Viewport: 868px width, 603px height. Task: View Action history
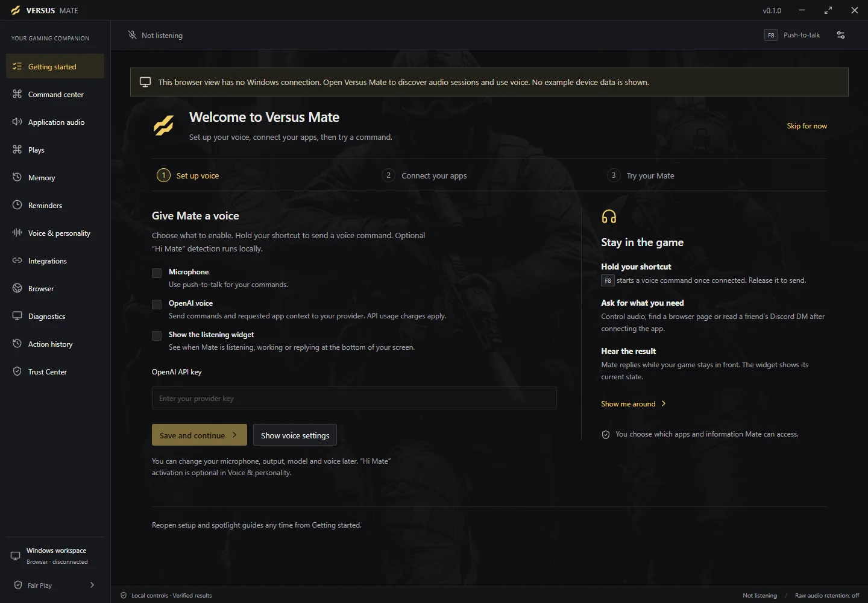click(55, 344)
